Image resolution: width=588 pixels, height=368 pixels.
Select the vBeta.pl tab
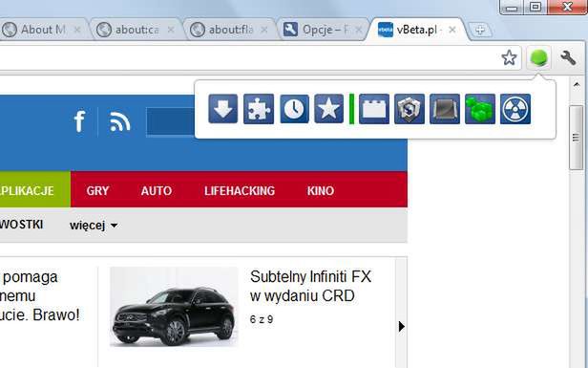click(x=416, y=30)
